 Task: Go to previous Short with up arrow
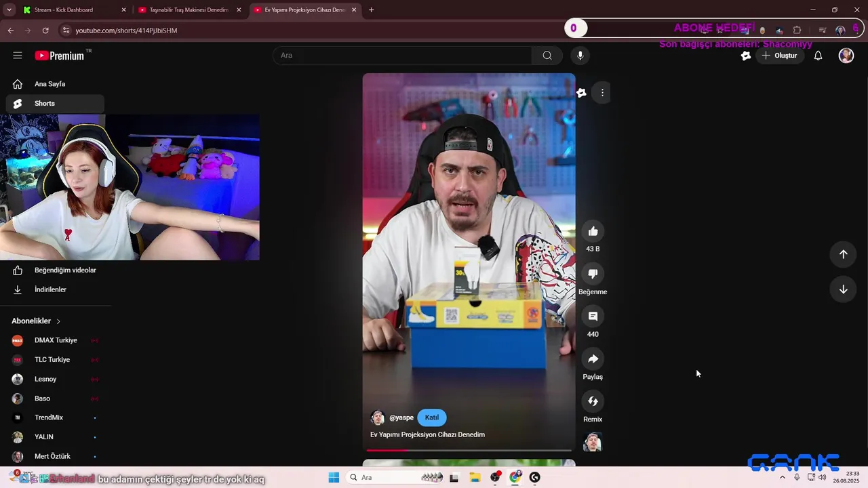844,254
